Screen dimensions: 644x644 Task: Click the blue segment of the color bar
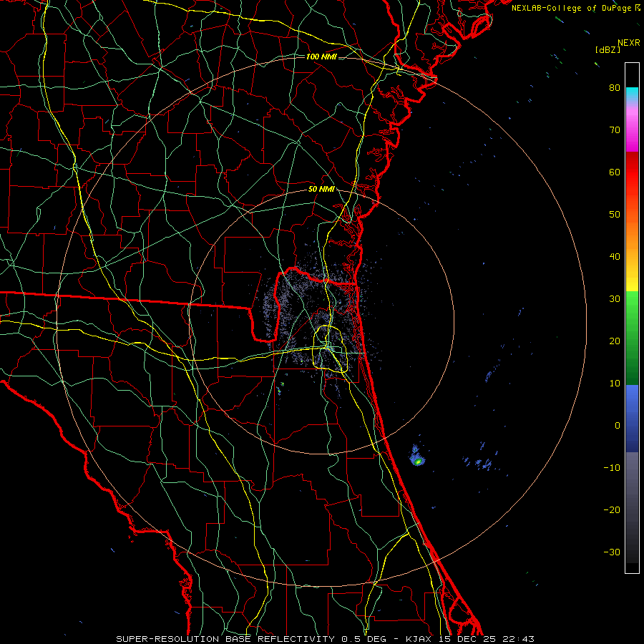click(632, 419)
